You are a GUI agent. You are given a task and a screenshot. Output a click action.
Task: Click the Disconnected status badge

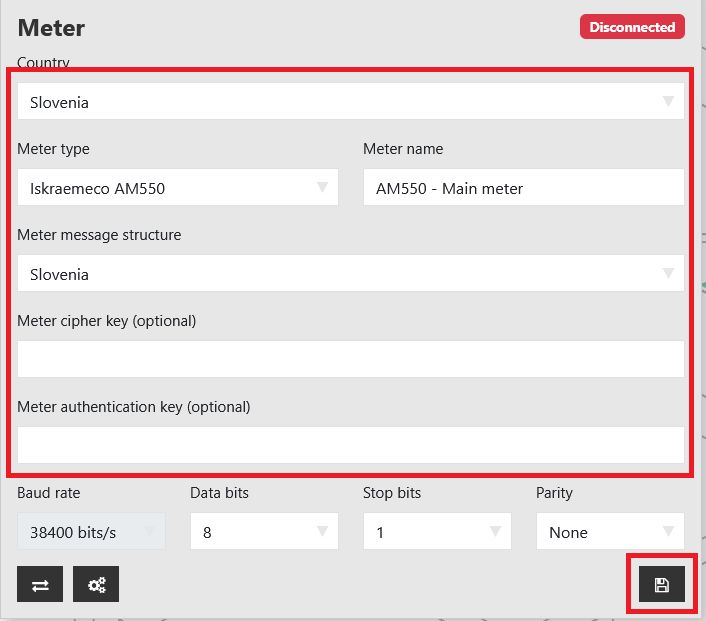coord(632,27)
